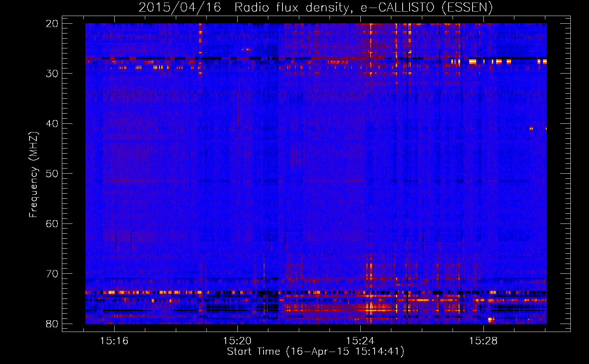Image resolution: width=589 pixels, height=364 pixels.
Task: Click the 15:28 time tick label
Action: point(483,341)
